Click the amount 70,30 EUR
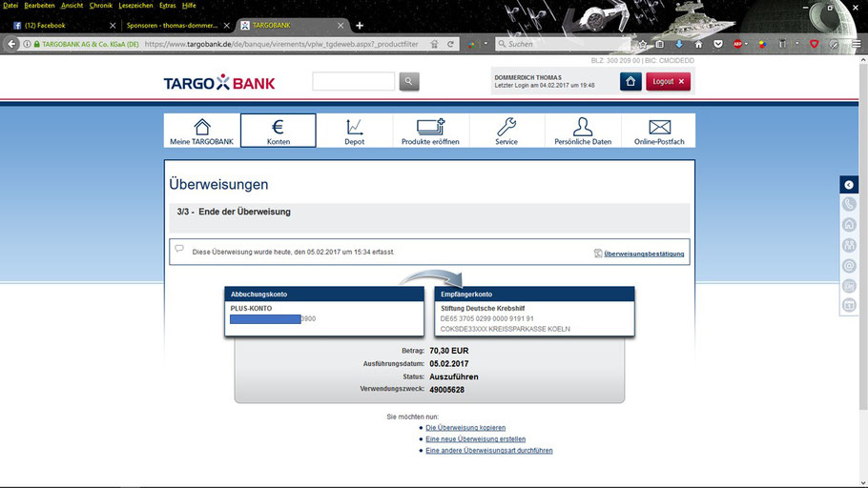868x488 pixels. pos(449,351)
